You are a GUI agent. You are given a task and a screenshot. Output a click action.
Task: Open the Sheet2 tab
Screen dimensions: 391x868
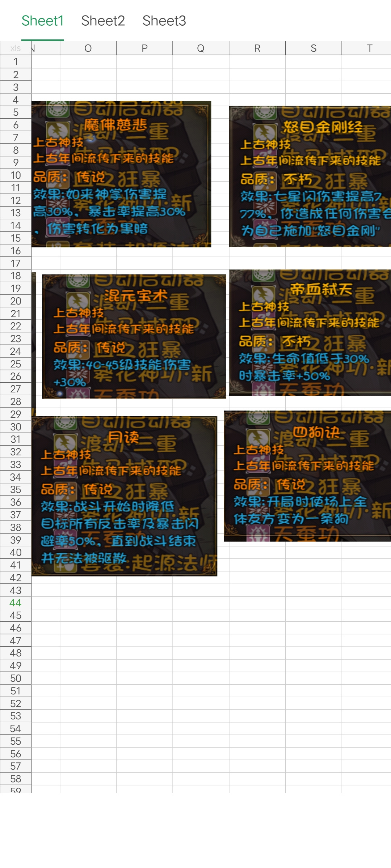click(x=103, y=21)
